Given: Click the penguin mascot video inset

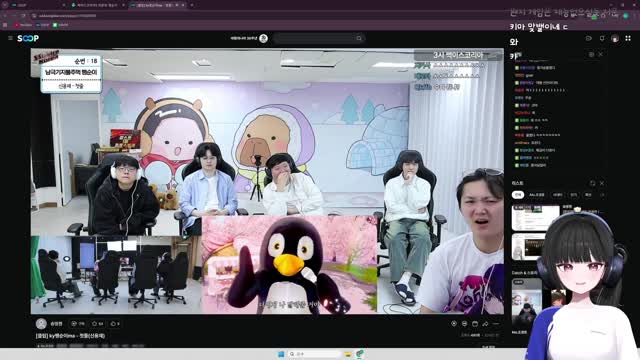Looking at the screenshot, I should pyautogui.click(x=289, y=265).
